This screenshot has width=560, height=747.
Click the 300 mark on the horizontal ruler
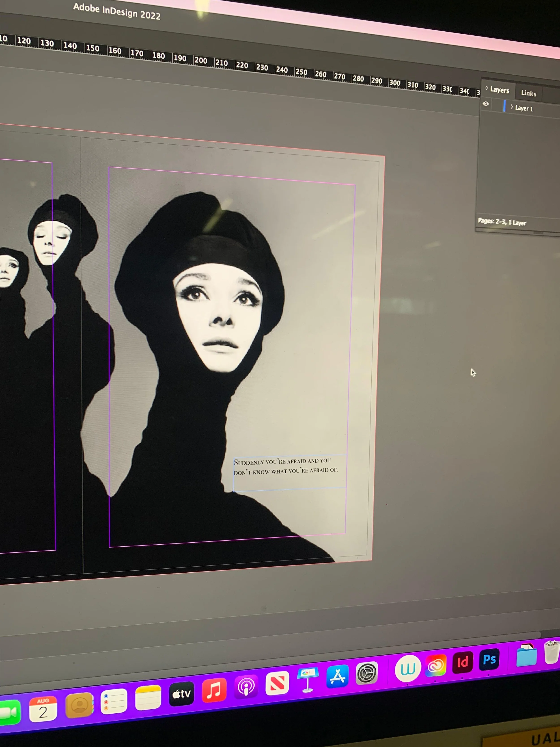point(395,83)
